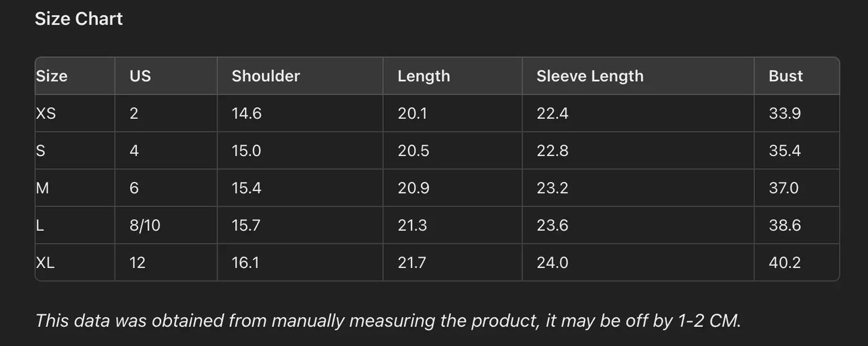Click the US column header
Viewport: 868px width, 346px height.
click(x=140, y=76)
